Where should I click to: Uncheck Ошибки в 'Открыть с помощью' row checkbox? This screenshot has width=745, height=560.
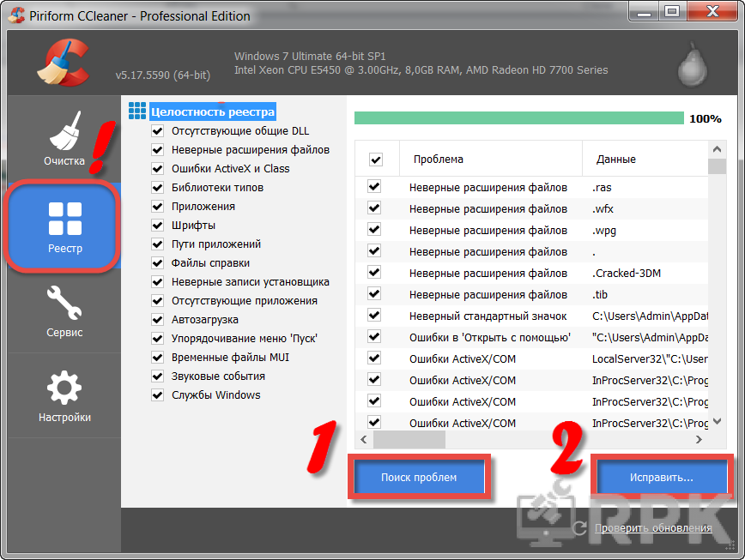point(374,336)
